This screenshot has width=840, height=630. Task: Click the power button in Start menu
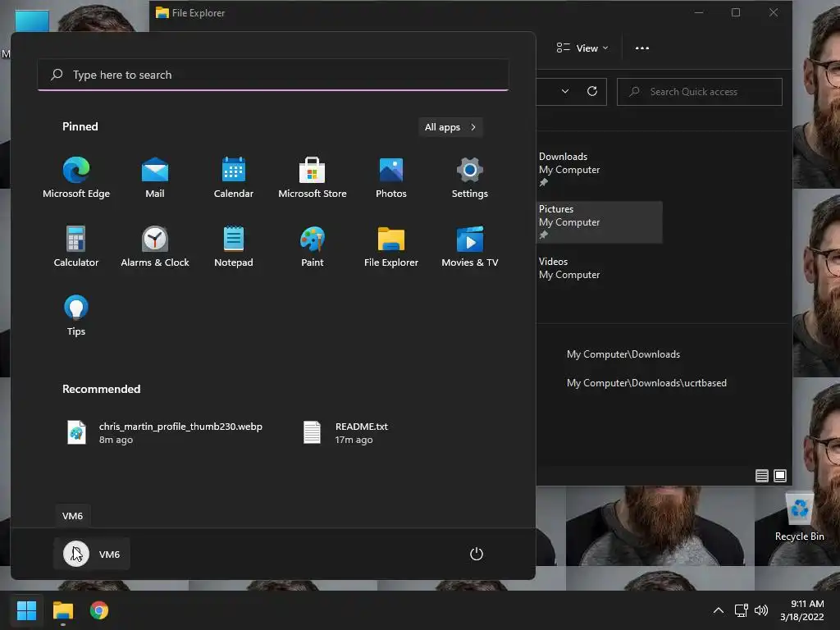477,554
